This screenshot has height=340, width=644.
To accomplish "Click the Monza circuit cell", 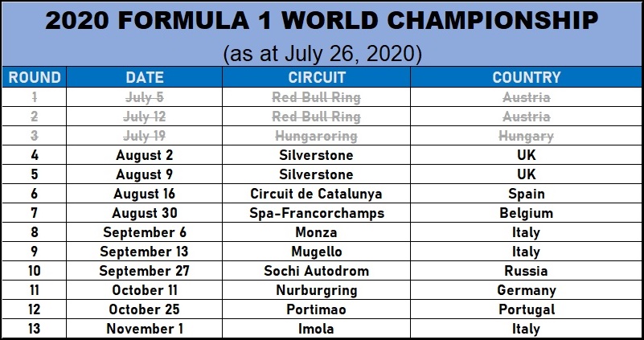I will coord(317,232).
